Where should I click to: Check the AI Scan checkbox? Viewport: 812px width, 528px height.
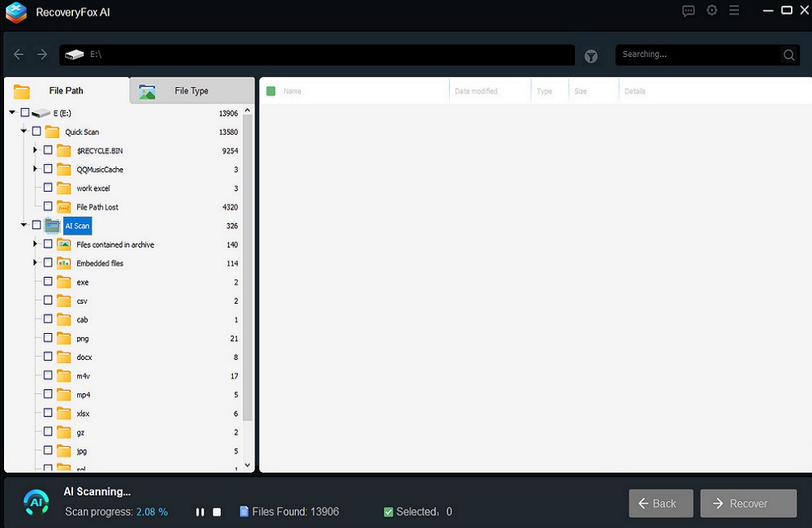pyautogui.click(x=36, y=226)
